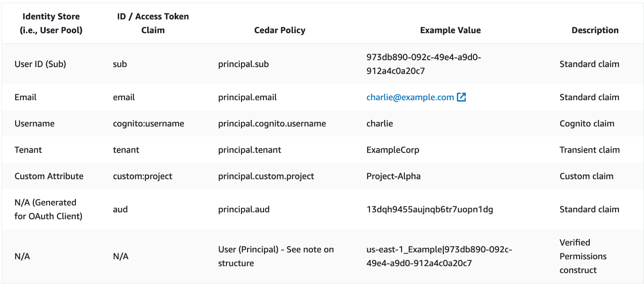Click the User (Principal) note text
The width and height of the screenshot is (644, 290).
pyautogui.click(x=276, y=256)
